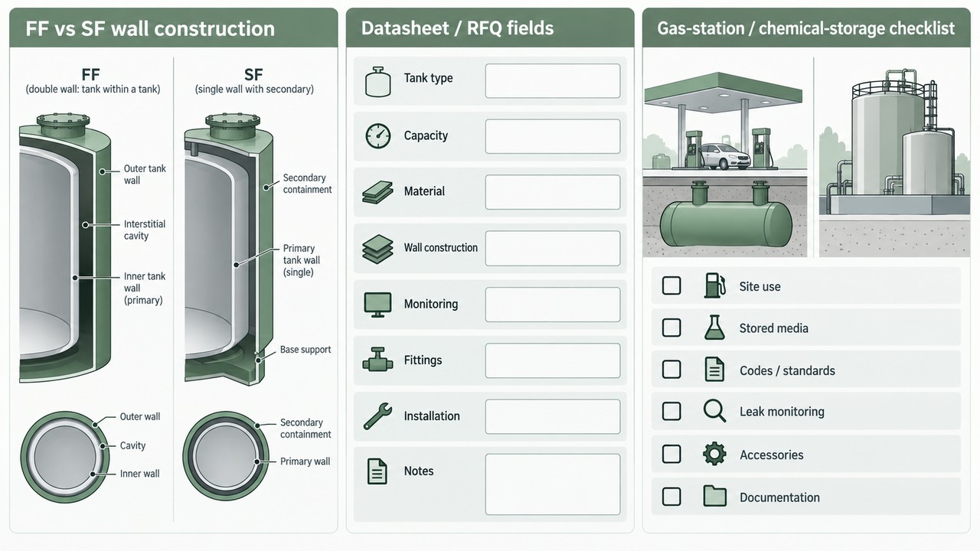
Task: Click the 'Primary tank wall (single)' label
Action: 302,260
